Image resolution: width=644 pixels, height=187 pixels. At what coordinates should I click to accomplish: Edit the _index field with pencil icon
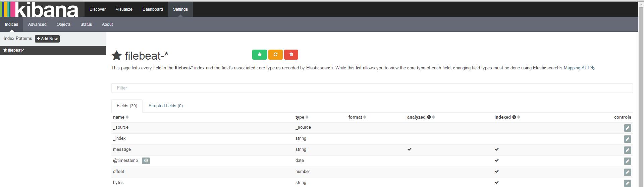tap(627, 139)
